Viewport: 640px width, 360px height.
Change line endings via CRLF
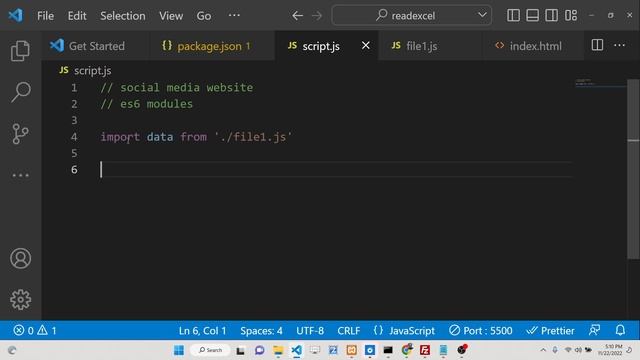click(x=349, y=330)
